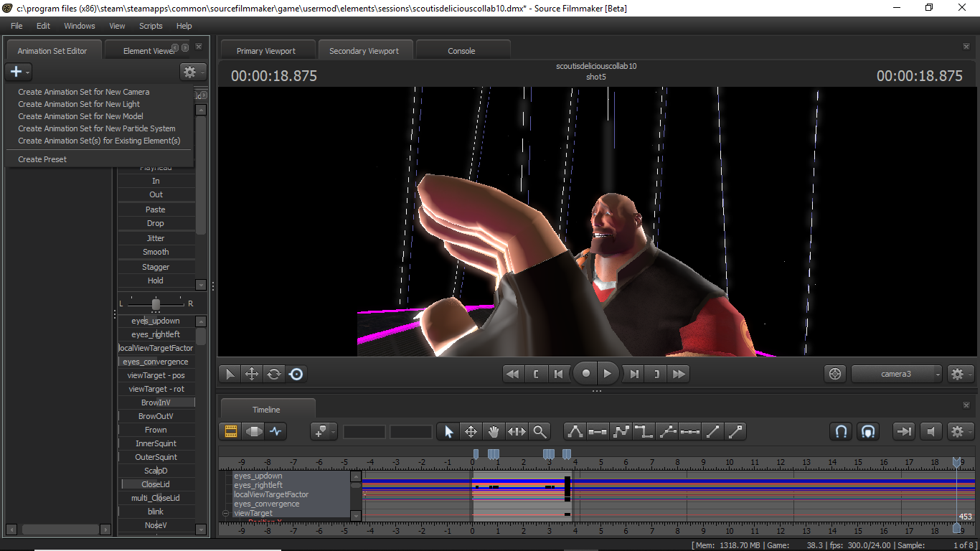Select the viewport screen manipulator circle tool
This screenshot has width=980, height=551.
click(x=296, y=374)
